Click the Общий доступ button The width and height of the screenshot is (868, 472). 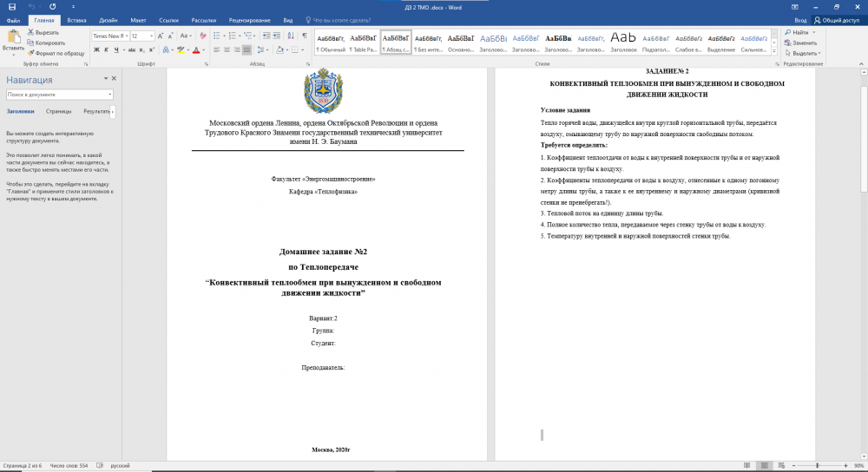pyautogui.click(x=837, y=19)
